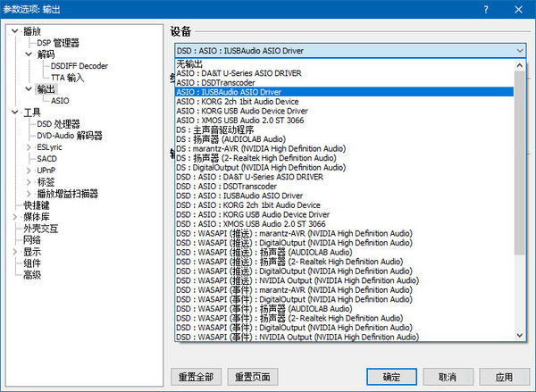Click the device list scrollbar thumb
Image resolution: width=536 pixels, height=392 pixels.
(520, 163)
